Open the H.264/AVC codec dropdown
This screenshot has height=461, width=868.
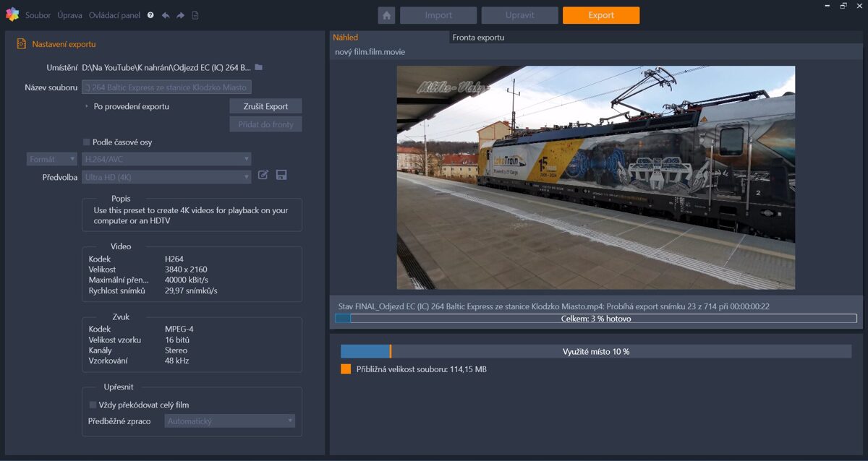(x=166, y=159)
